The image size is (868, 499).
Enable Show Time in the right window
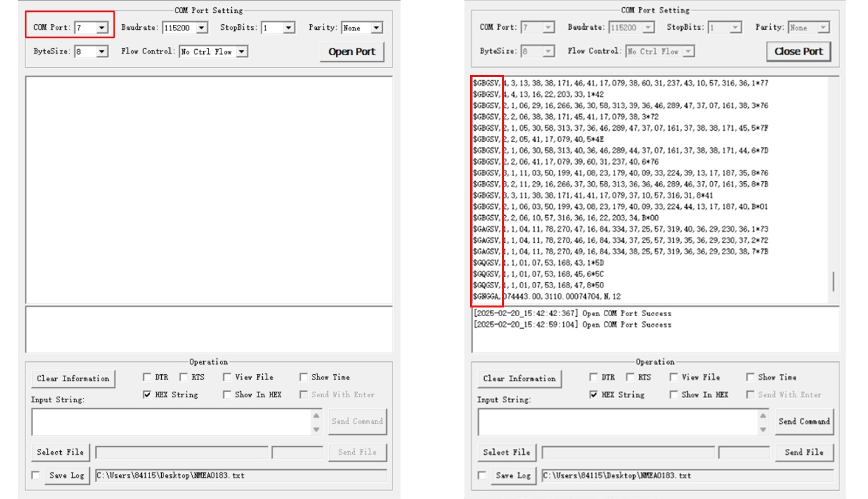click(x=750, y=377)
